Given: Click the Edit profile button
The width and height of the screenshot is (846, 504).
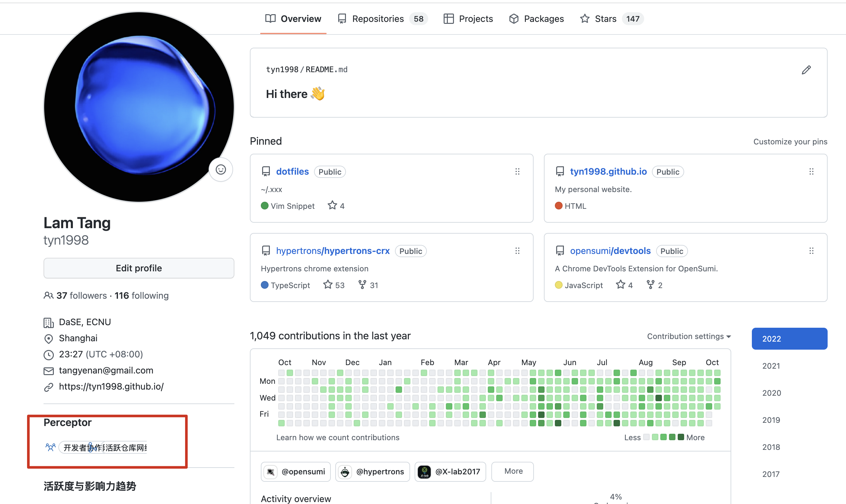Looking at the screenshot, I should 139,268.
